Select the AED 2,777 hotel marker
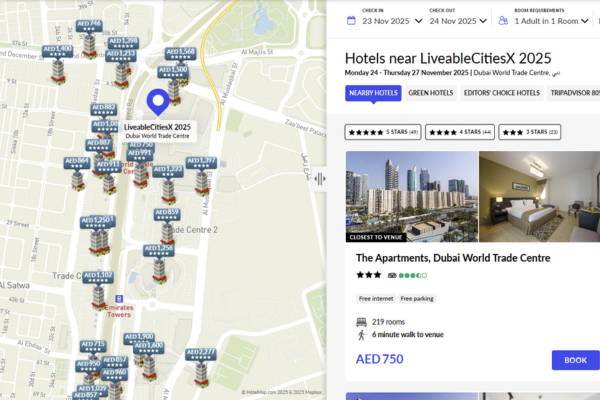 pos(201,353)
